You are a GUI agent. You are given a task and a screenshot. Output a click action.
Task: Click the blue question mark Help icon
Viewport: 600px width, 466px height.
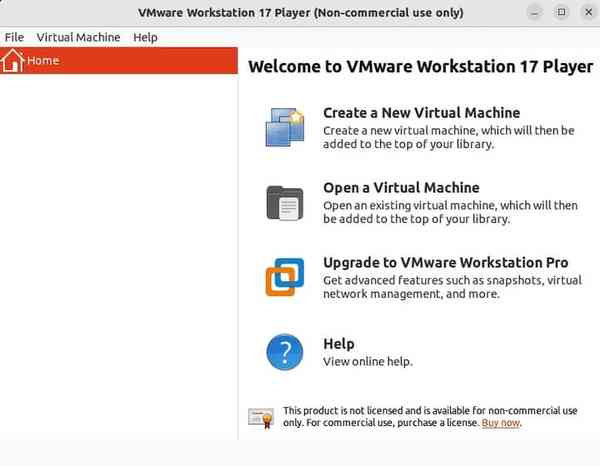coord(285,352)
